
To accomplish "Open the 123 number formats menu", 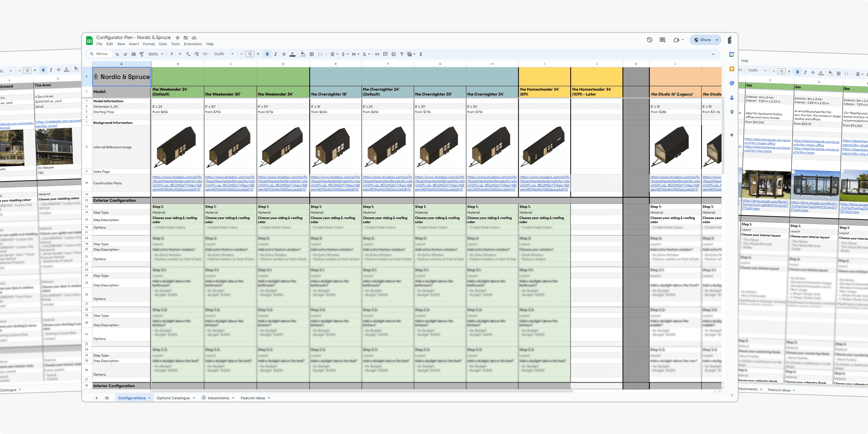I will coord(205,54).
